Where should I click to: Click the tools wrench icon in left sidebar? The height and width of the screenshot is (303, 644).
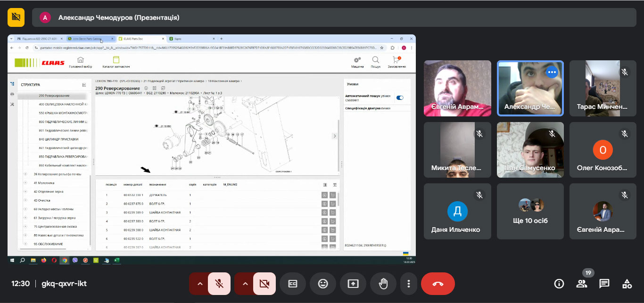point(12,104)
